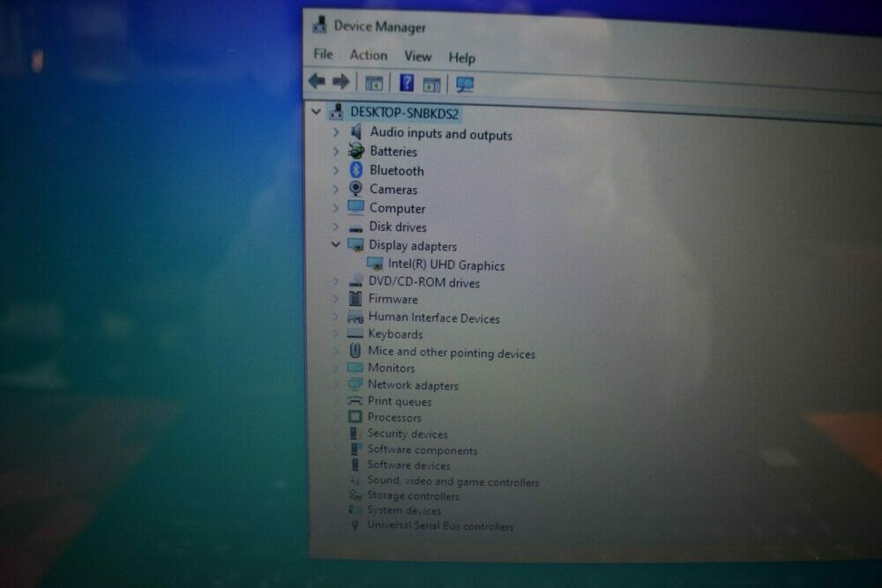Open the Help menu
The height and width of the screenshot is (588, 882).
click(x=462, y=58)
